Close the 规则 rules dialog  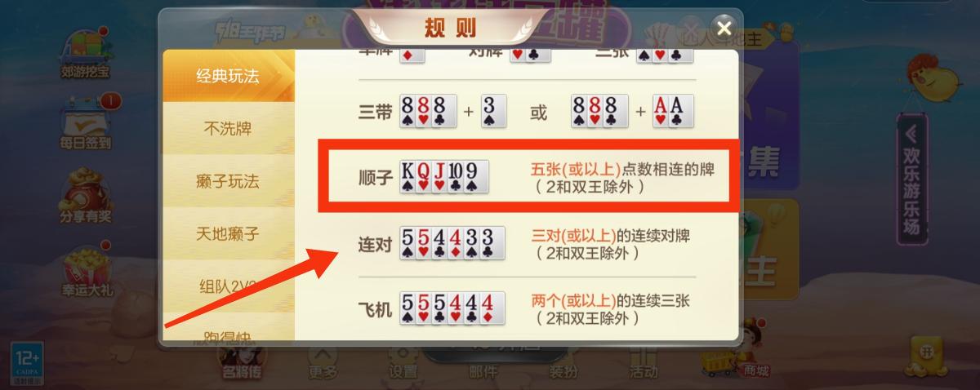[722, 26]
